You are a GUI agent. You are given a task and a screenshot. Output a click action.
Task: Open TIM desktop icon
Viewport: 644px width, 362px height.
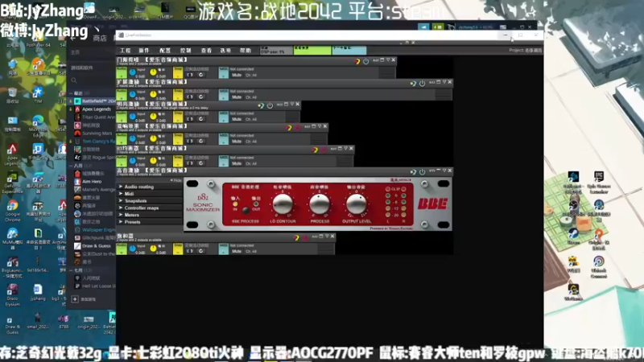click(x=38, y=95)
